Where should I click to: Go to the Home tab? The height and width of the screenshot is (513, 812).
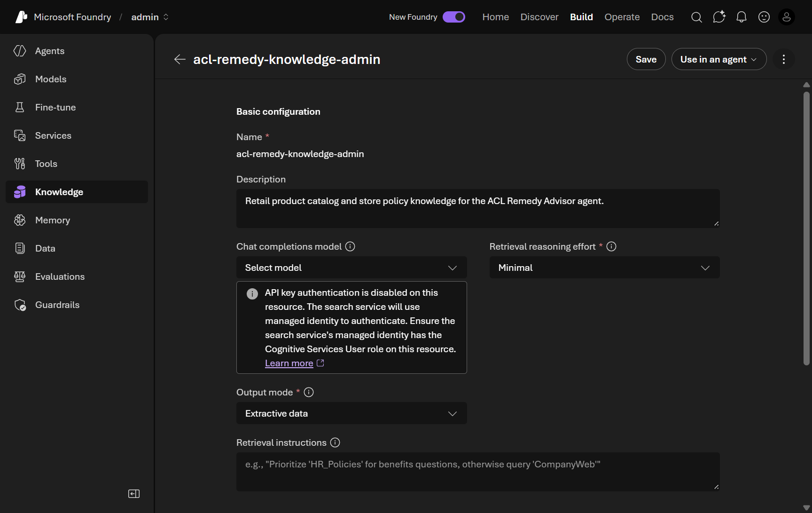495,17
